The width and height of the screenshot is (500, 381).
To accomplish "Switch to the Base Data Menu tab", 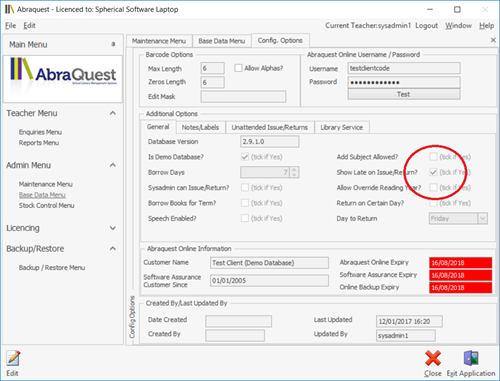I will tap(222, 41).
